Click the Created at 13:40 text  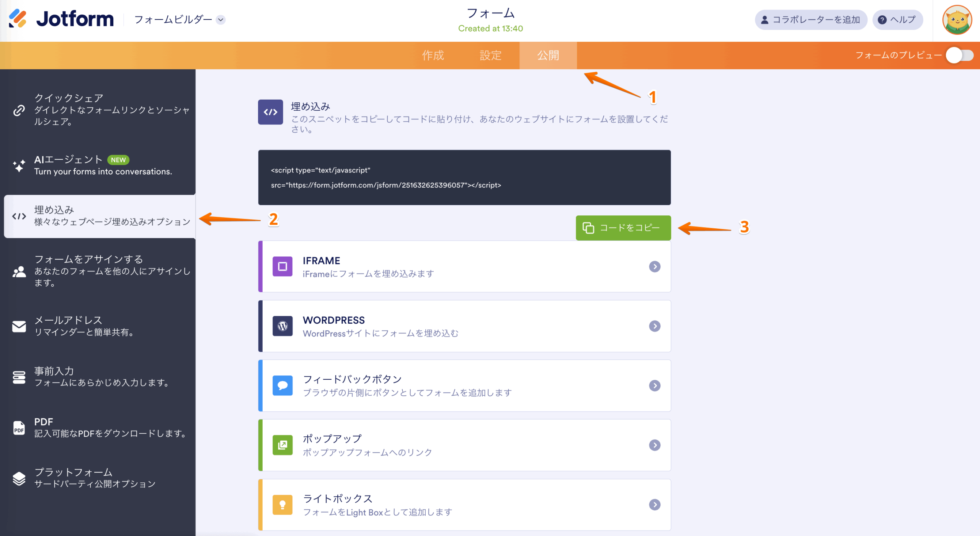pos(490,29)
